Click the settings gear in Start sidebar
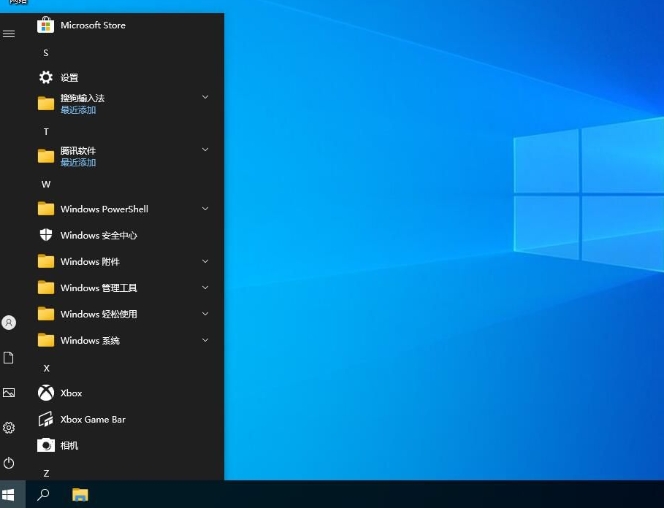This screenshot has width=664, height=510. (9, 428)
